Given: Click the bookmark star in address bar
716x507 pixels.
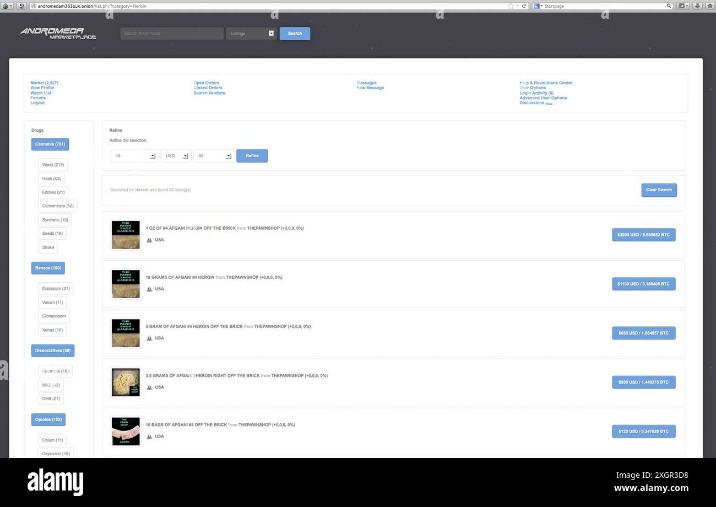Looking at the screenshot, I should 511,6.
